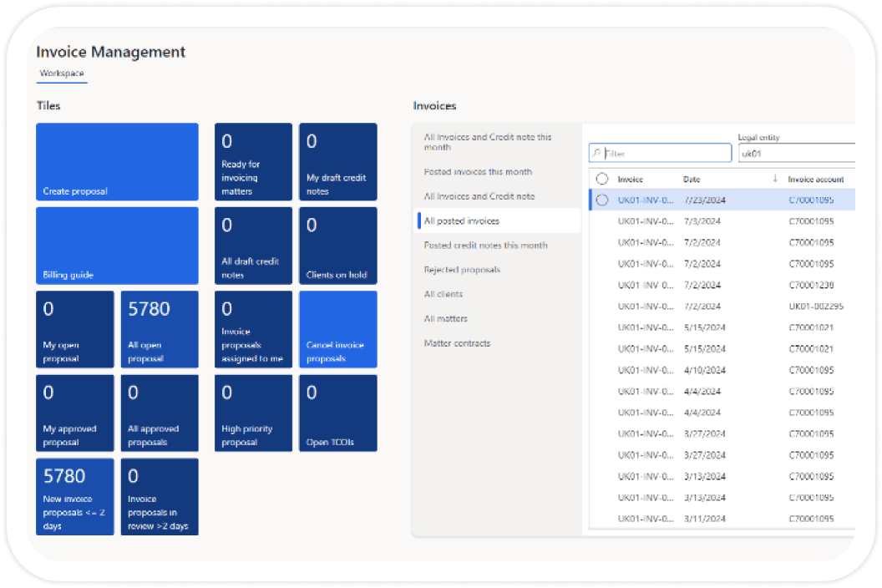Toggle the select-all circle in the grid header
The image size is (882, 588).
[602, 179]
